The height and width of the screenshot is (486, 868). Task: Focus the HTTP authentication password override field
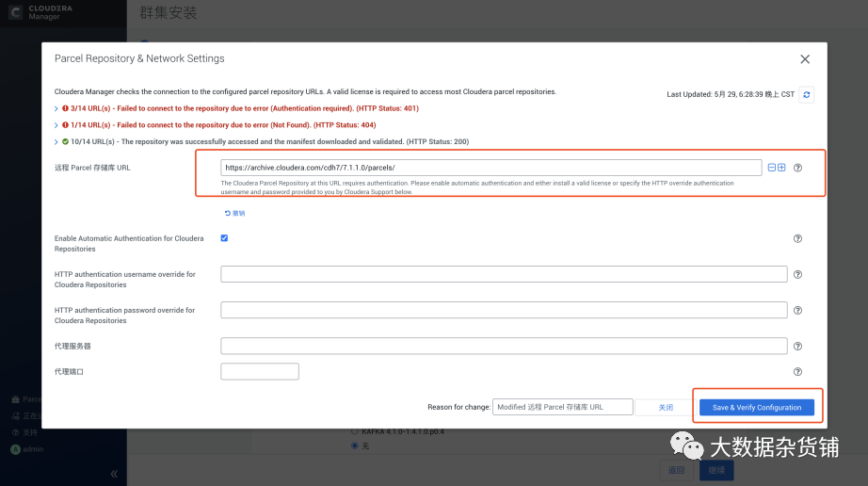[x=504, y=310]
